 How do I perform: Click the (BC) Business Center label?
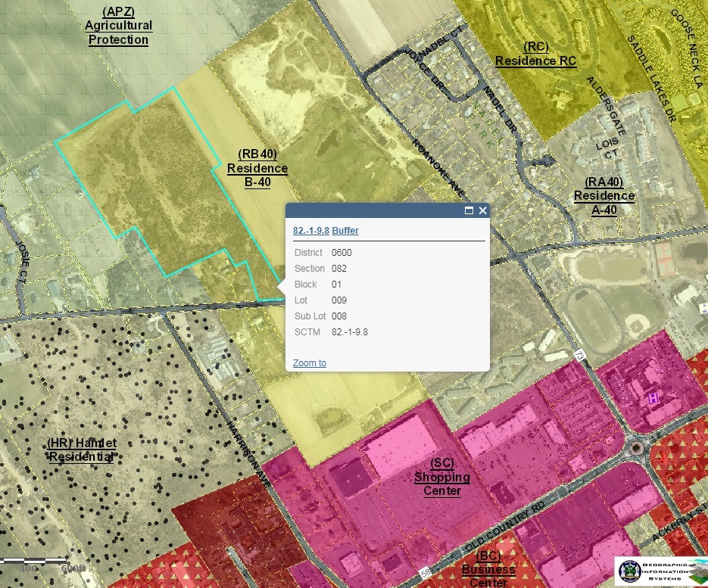click(488, 569)
